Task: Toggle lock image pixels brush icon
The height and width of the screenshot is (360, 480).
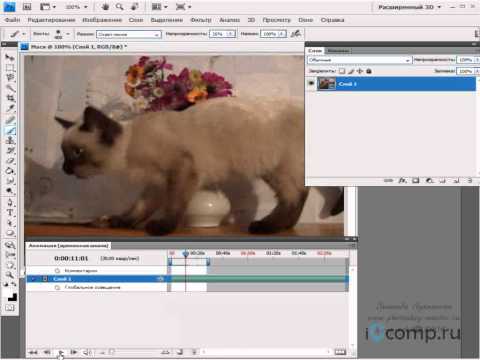Action: coord(351,71)
